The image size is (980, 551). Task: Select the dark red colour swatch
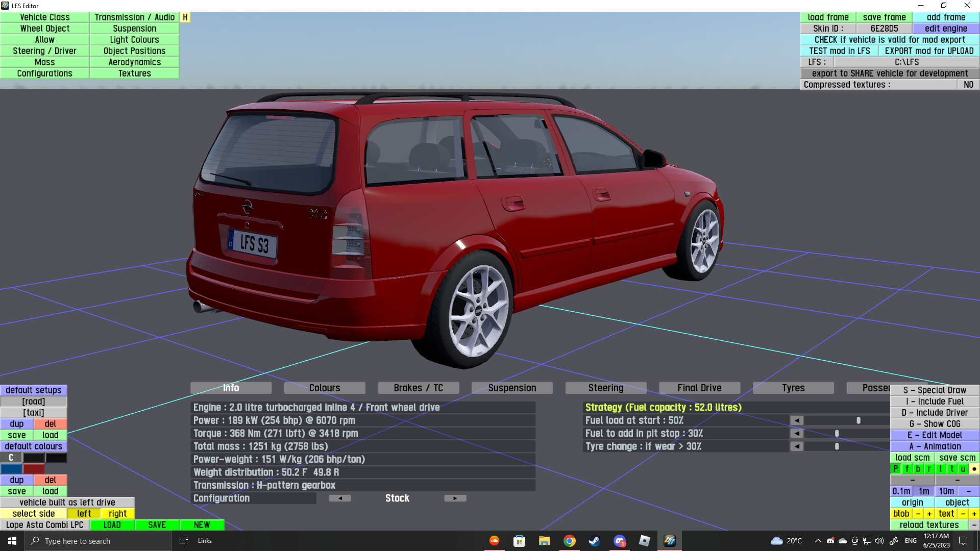coord(34,469)
